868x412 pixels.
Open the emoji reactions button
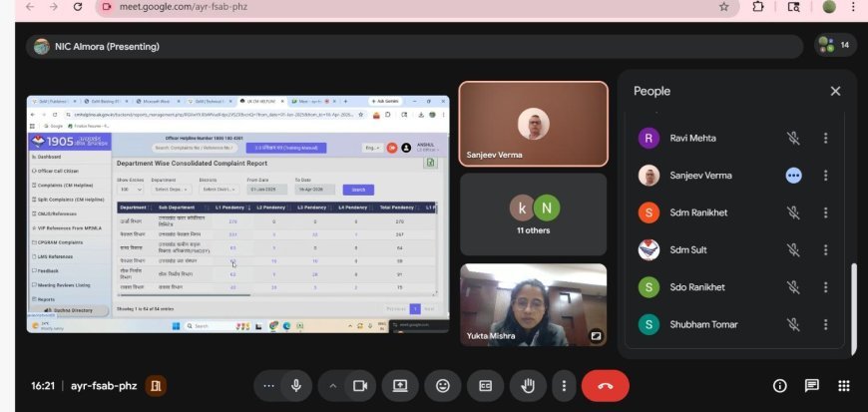click(442, 385)
